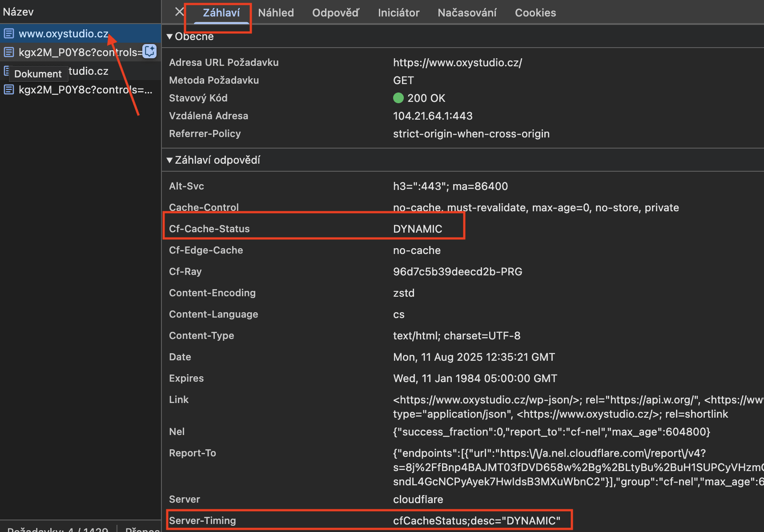Open the Načasování tab
Viewport: 764px width, 532px height.
click(467, 13)
